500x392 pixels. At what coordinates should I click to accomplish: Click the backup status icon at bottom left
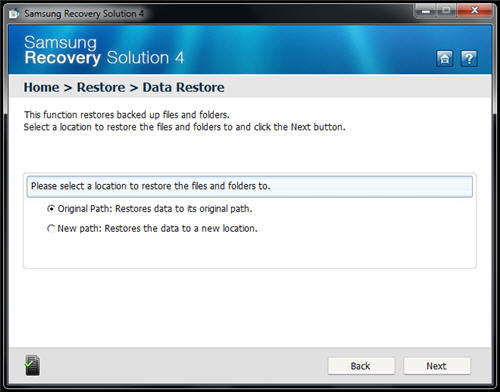32,366
